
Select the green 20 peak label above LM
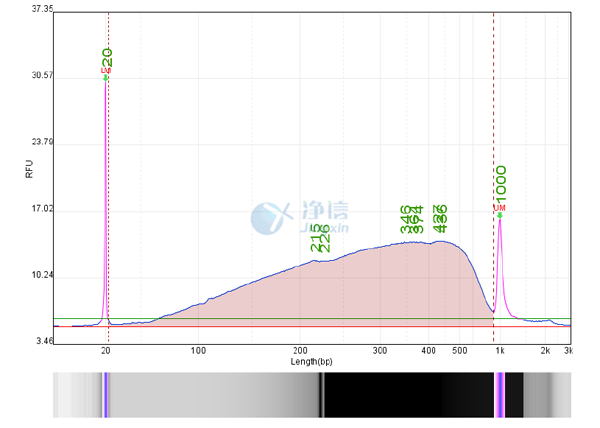coord(107,56)
